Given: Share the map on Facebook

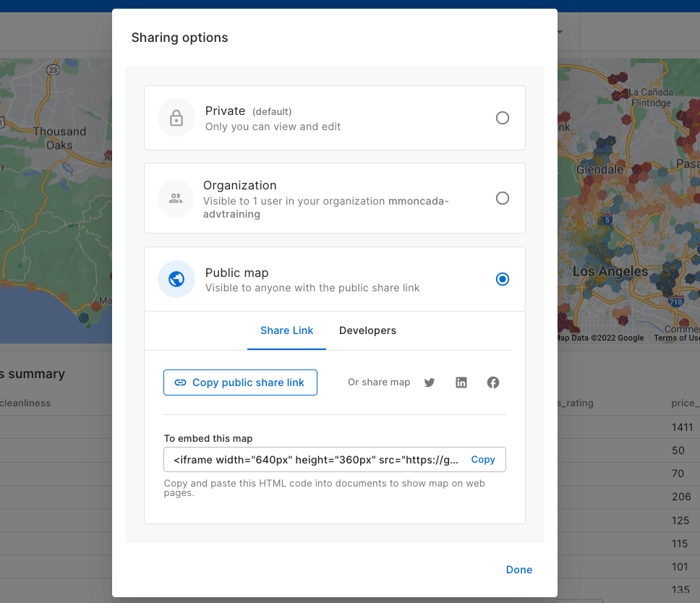Looking at the screenshot, I should (493, 382).
